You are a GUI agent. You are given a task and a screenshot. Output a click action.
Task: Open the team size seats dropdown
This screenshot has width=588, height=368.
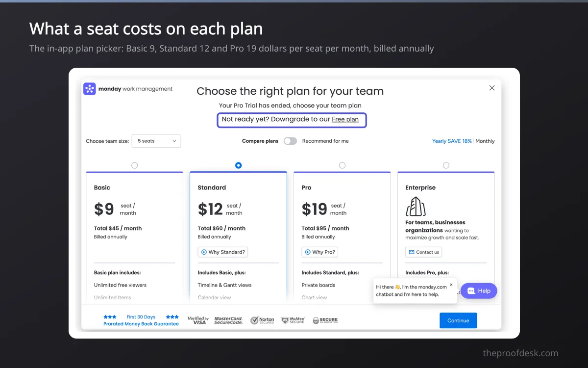156,141
